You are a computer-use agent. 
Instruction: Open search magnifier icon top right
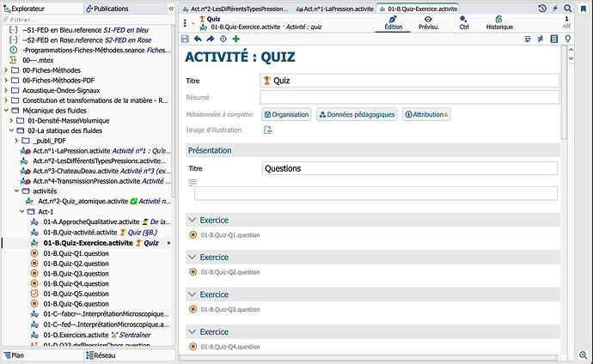568,9
